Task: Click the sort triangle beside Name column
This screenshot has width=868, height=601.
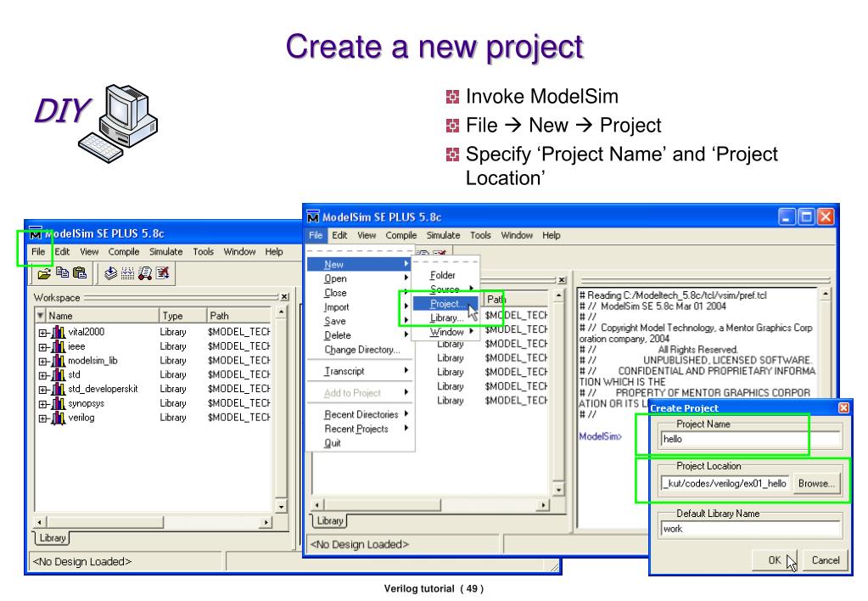Action: pyautogui.click(x=40, y=315)
